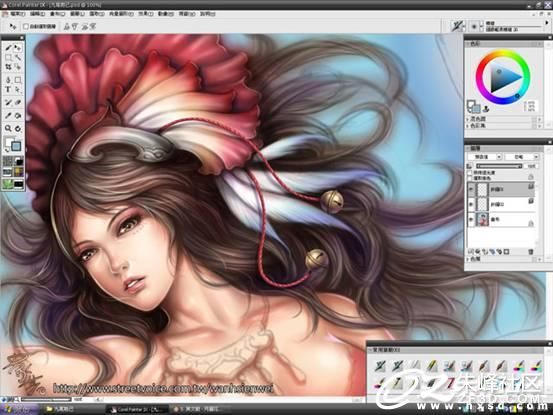Select the Magic Wand tool
The width and height of the screenshot is (553, 415).
[x=18, y=57]
